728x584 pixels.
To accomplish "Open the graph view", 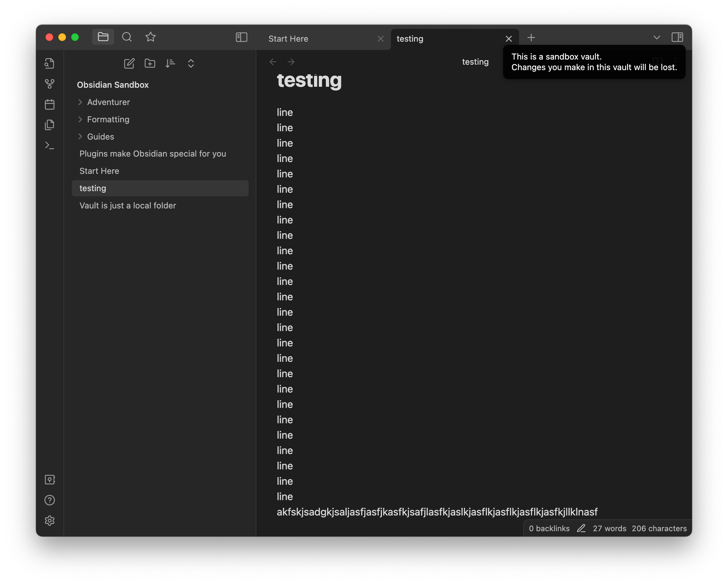I will [50, 84].
